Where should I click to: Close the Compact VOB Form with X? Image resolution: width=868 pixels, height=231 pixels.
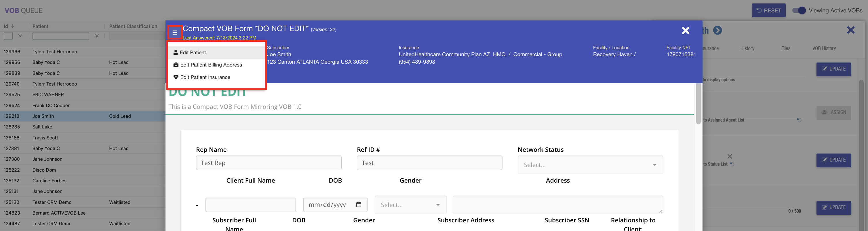685,31
